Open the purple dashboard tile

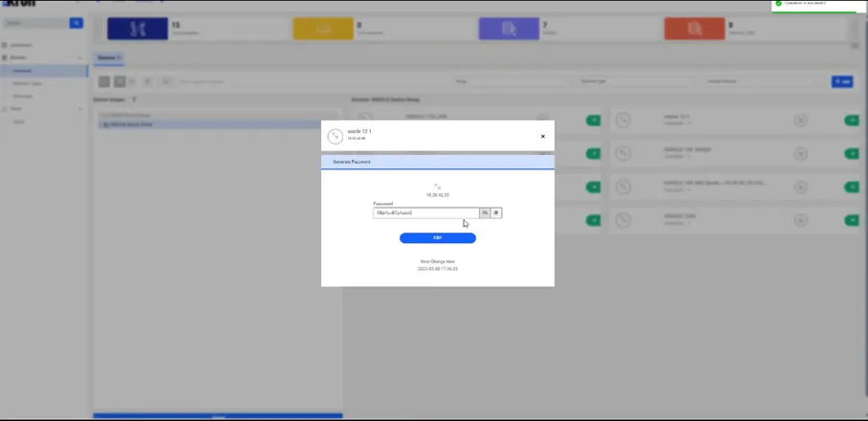pos(509,29)
